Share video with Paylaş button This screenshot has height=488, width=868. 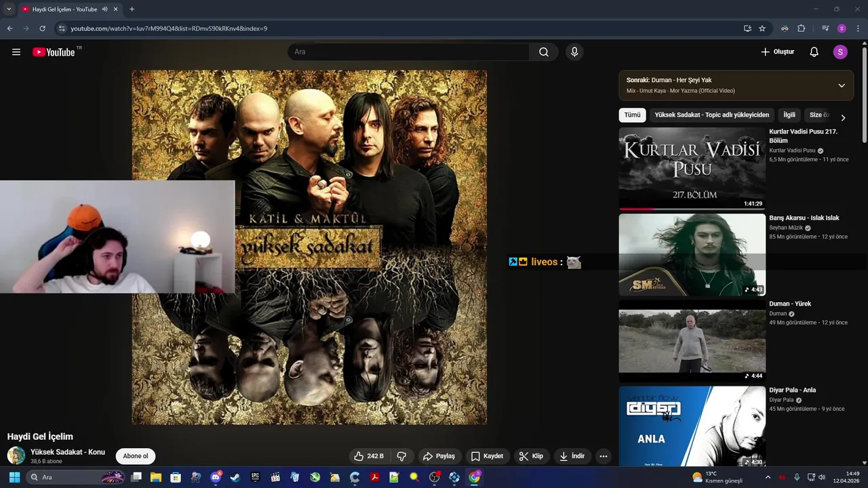[x=439, y=456]
